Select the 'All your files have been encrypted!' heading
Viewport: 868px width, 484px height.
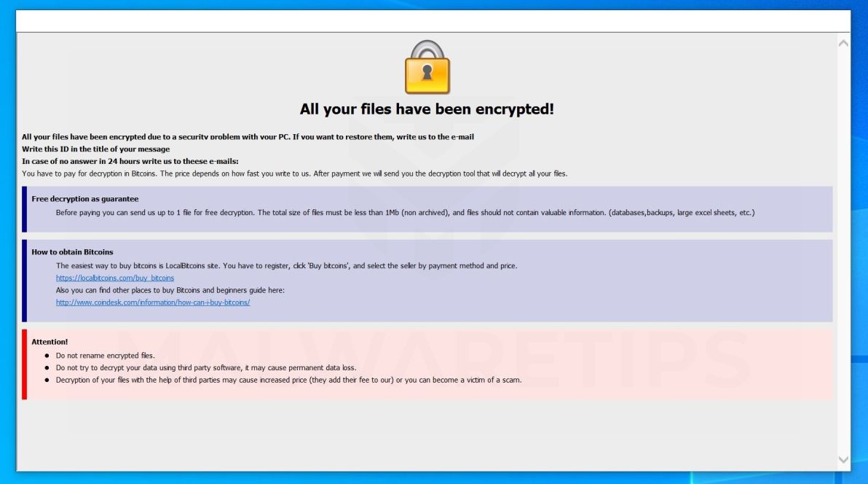click(x=426, y=109)
